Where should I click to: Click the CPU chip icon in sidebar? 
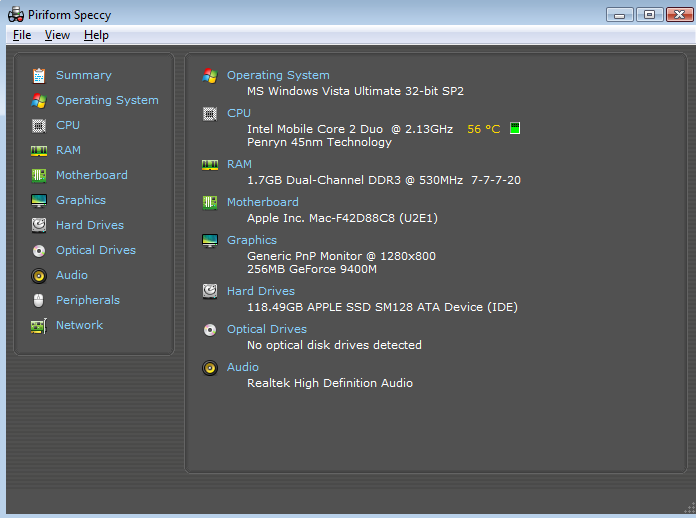tap(39, 126)
